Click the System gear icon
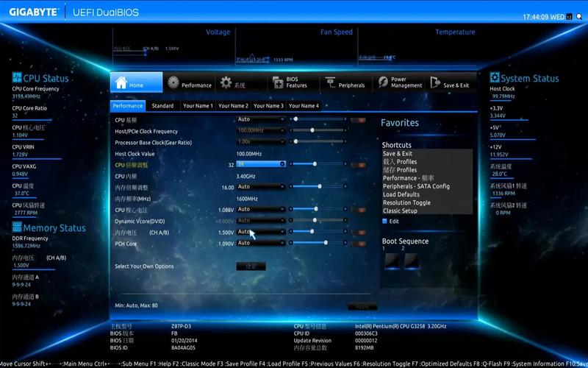The width and height of the screenshot is (588, 368). [x=226, y=83]
